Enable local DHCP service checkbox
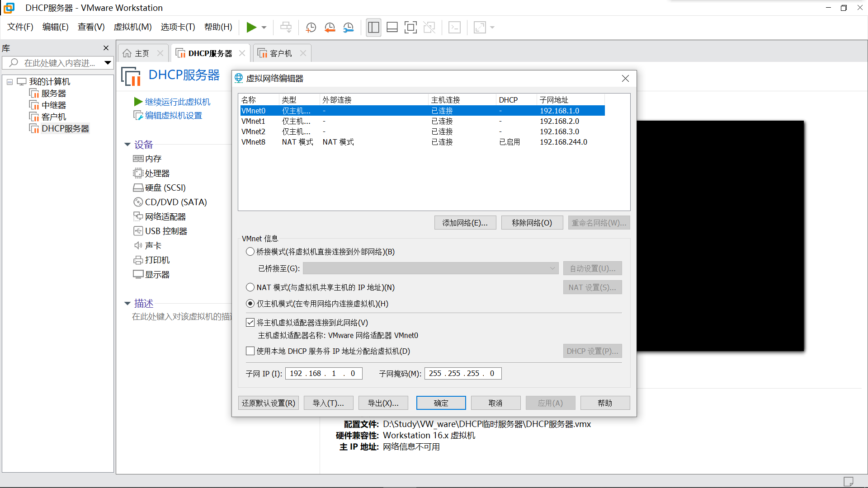Screen dimensions: 868x488 (x=250, y=351)
